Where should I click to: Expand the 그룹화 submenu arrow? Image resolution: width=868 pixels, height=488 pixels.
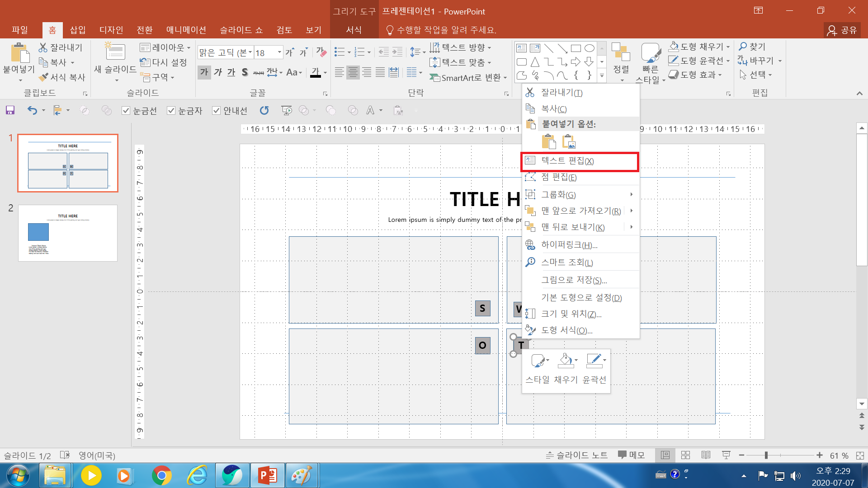(x=631, y=194)
